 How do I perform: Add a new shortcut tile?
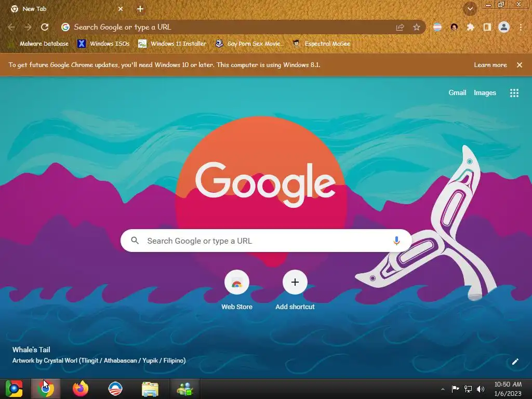click(x=295, y=290)
